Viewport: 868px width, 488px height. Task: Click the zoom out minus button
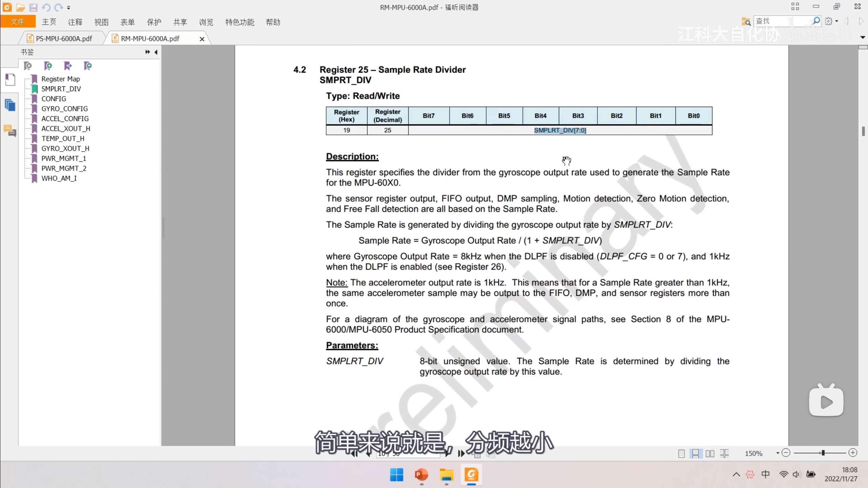tap(786, 453)
